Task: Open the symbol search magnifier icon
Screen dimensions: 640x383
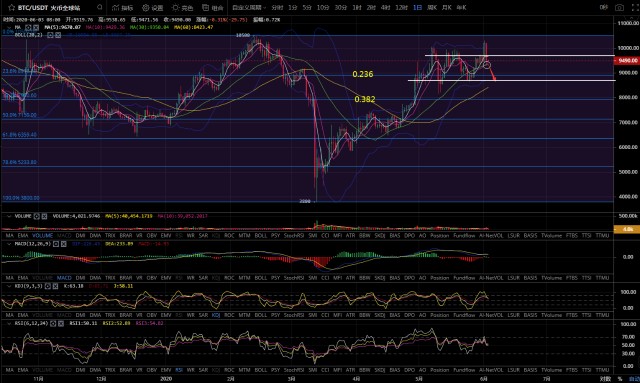Action: click(100, 7)
